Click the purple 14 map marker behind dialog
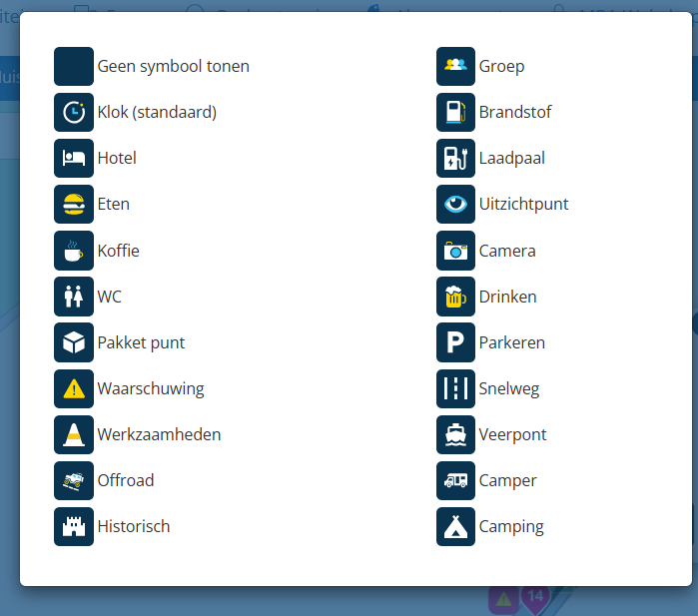 tap(535, 599)
